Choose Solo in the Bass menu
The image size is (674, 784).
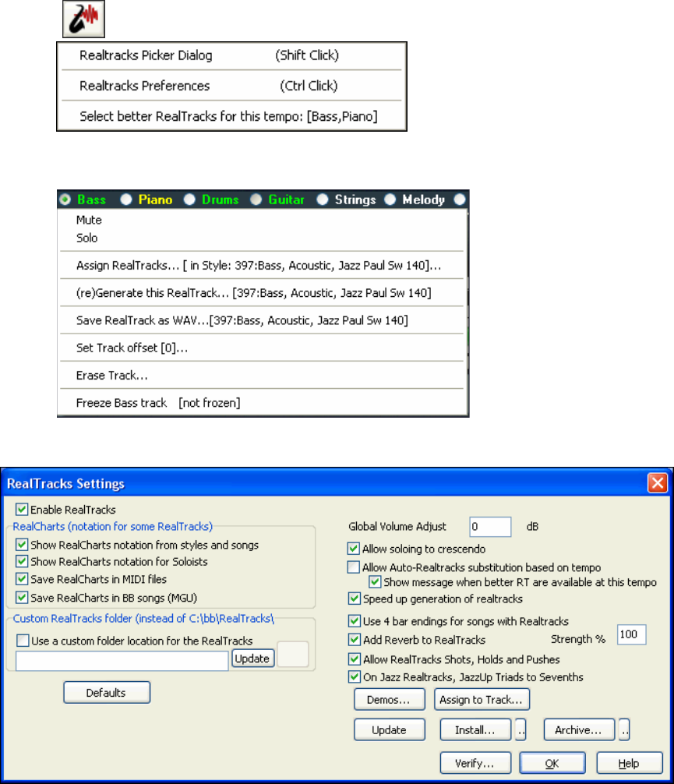point(263,238)
